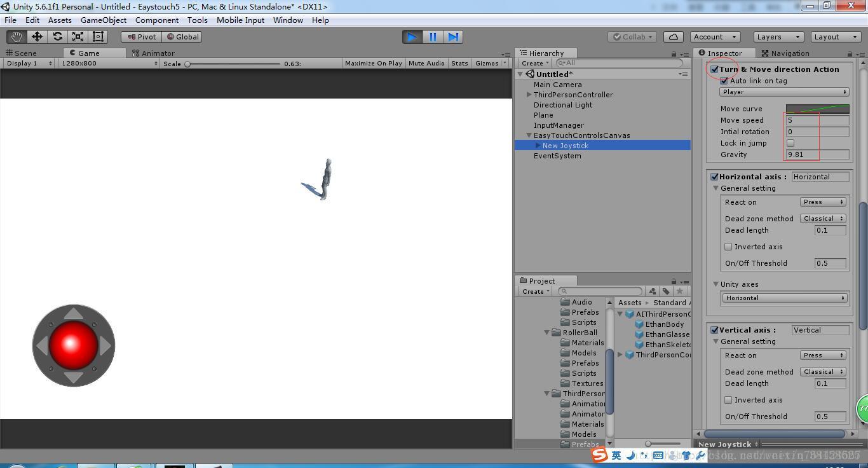
Task: Open the Display 1 dropdown
Action: click(29, 64)
